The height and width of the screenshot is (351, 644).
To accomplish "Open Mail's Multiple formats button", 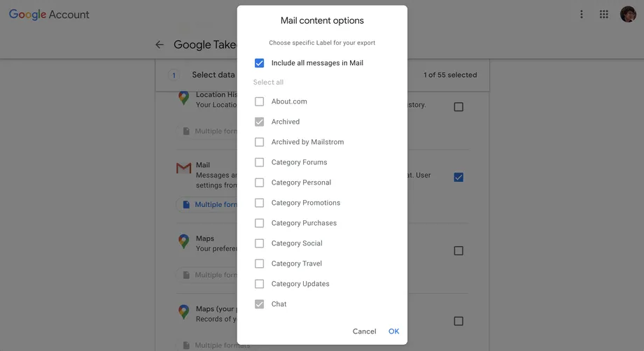I will click(x=206, y=205).
